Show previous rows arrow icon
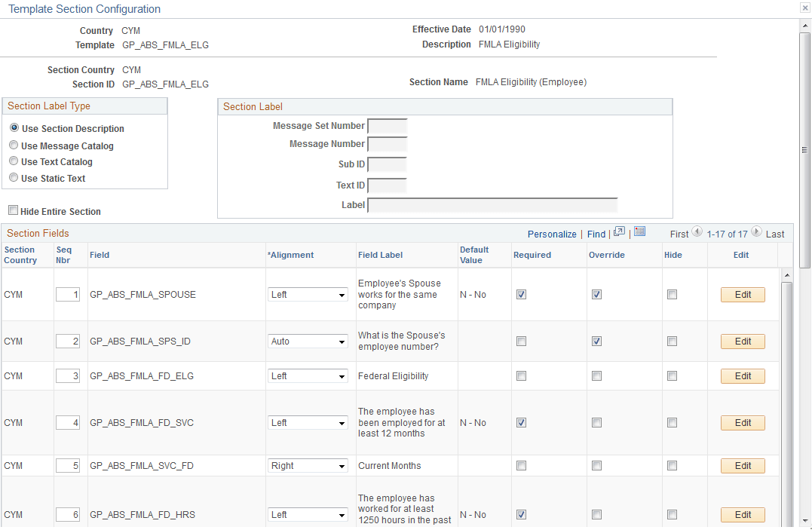 (x=697, y=231)
